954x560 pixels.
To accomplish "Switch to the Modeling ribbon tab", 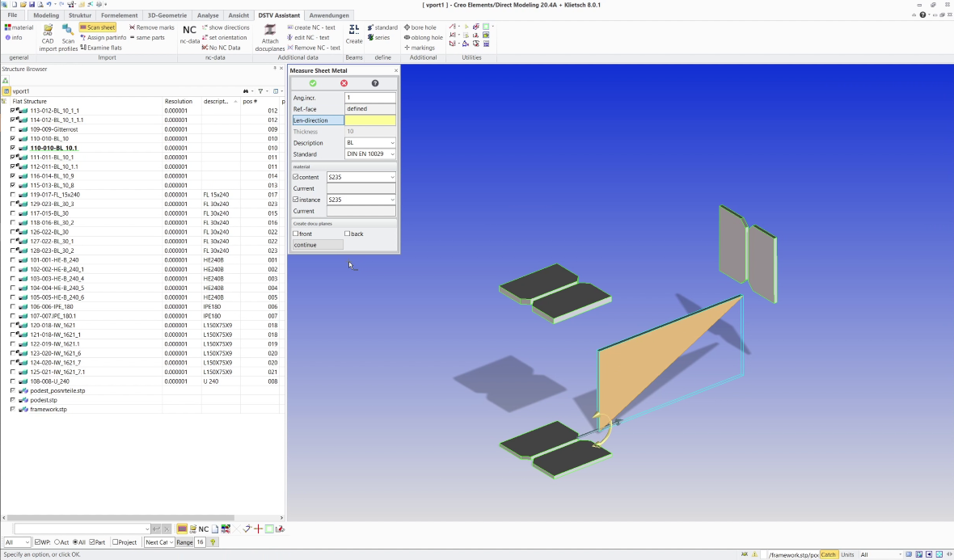I will point(46,15).
